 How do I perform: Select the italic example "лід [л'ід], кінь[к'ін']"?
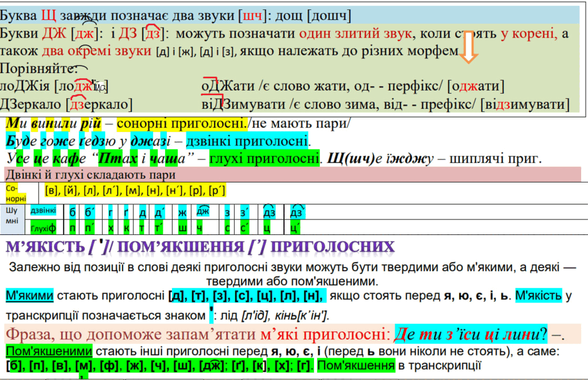[x=275, y=316]
